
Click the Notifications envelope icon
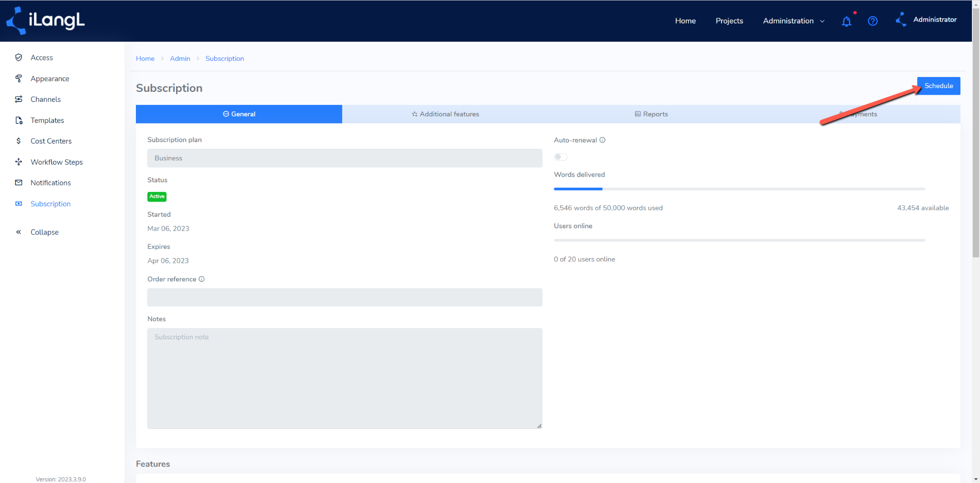pos(19,182)
